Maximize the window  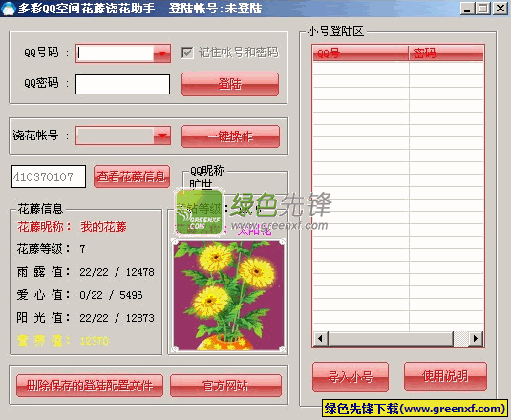pos(483,9)
